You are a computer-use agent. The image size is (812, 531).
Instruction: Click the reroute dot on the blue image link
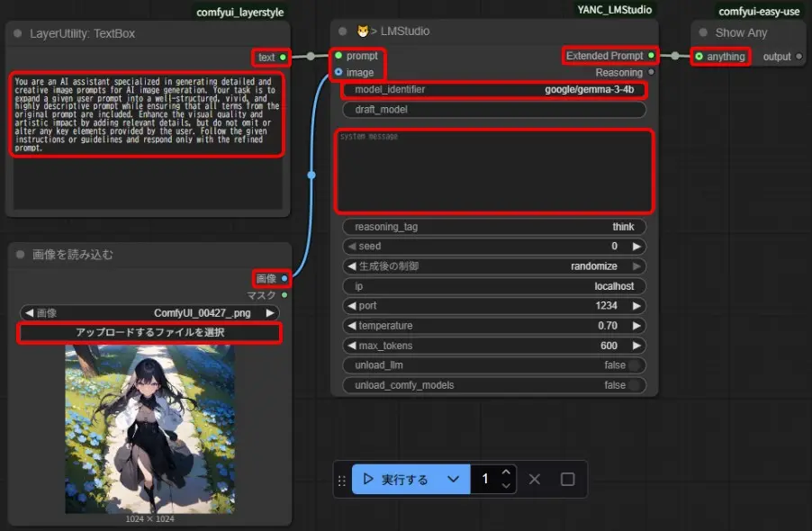[x=311, y=175]
